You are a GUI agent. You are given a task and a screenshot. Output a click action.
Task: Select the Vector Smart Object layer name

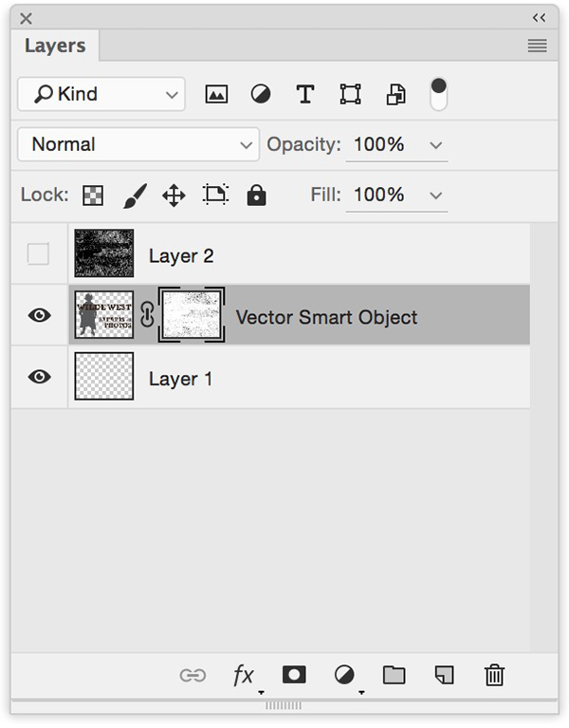click(x=326, y=317)
